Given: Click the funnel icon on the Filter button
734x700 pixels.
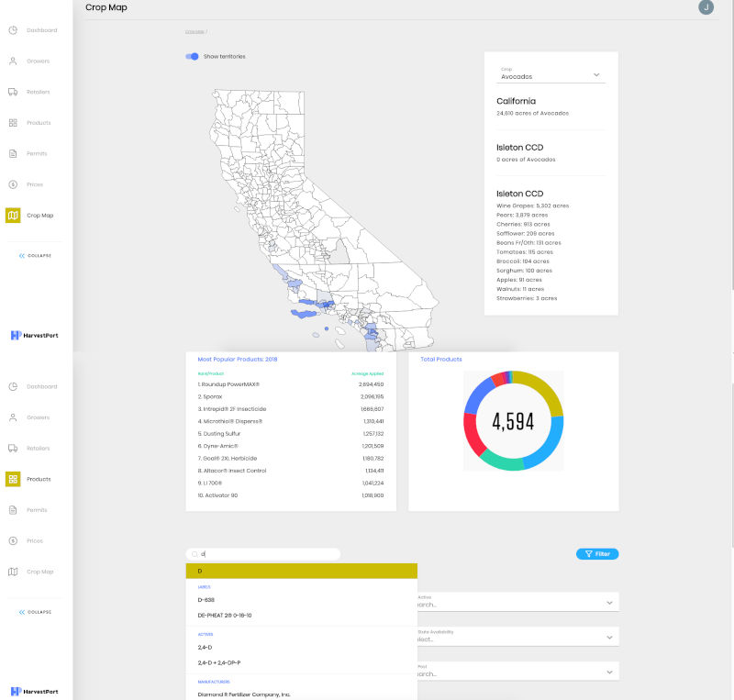Looking at the screenshot, I should 589,554.
